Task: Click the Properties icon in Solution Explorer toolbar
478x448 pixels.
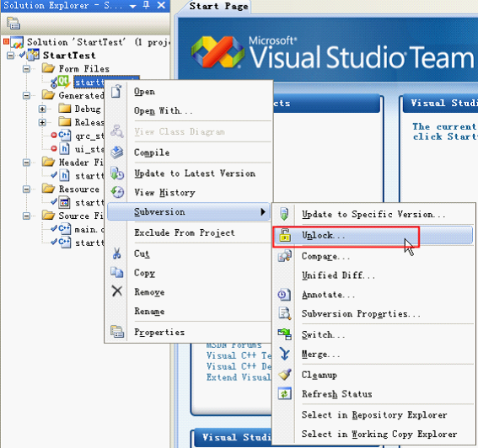Action: pos(13,23)
